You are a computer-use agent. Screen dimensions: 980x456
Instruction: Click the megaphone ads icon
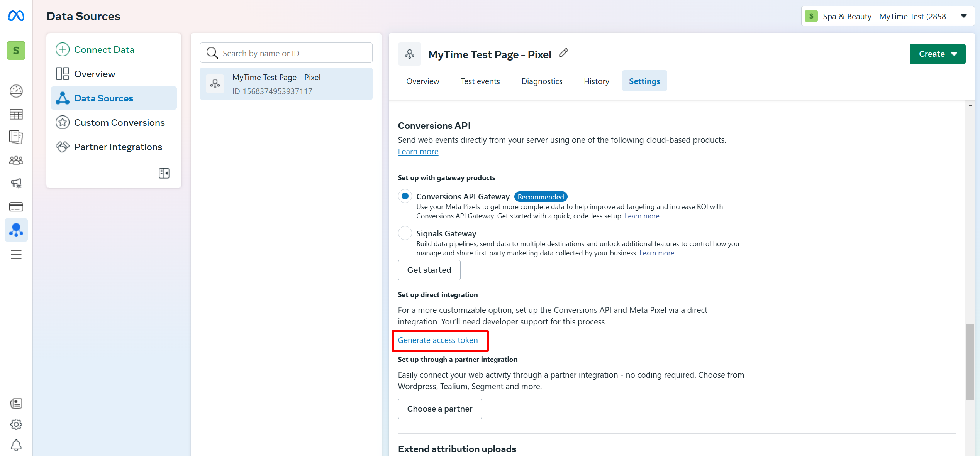pos(16,183)
